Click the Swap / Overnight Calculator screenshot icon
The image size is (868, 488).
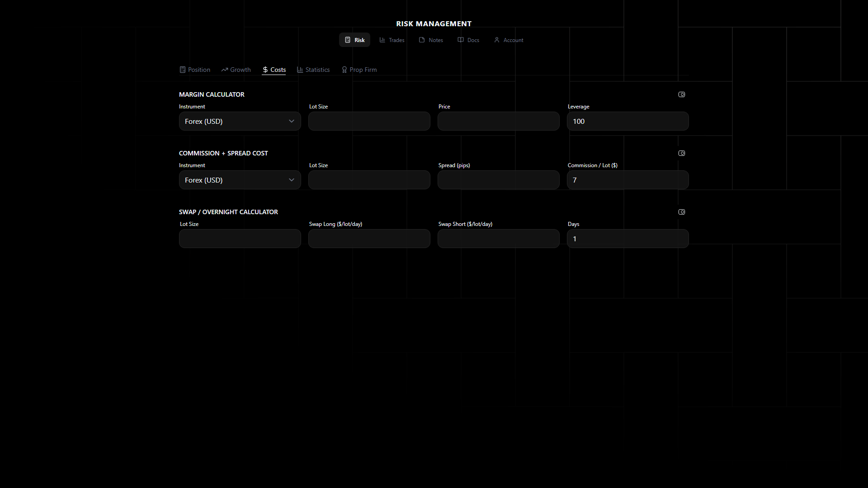[x=682, y=212]
